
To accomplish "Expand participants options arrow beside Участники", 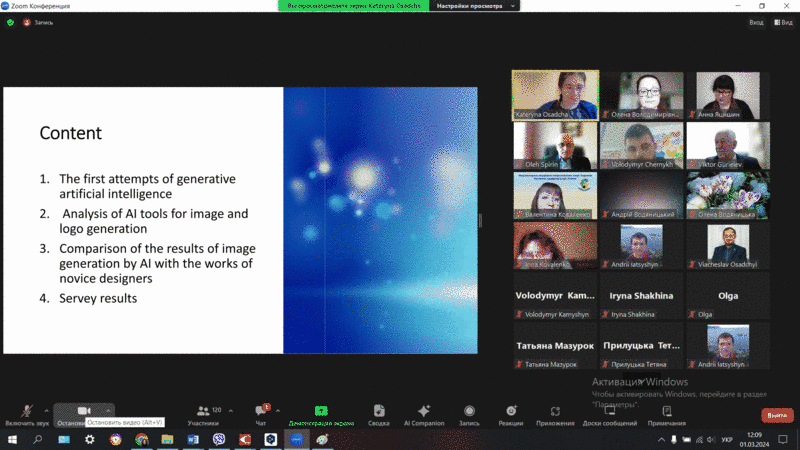I will click(231, 409).
